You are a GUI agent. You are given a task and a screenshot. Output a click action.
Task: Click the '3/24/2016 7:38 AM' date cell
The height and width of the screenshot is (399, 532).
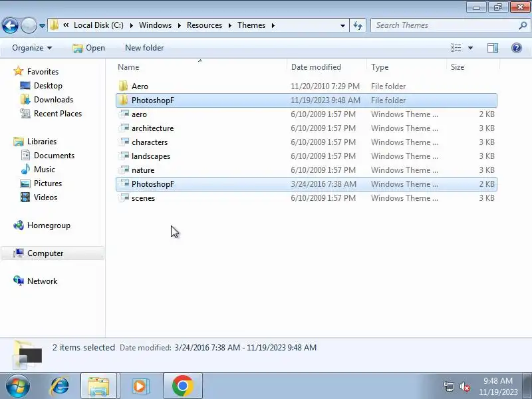[323, 184]
